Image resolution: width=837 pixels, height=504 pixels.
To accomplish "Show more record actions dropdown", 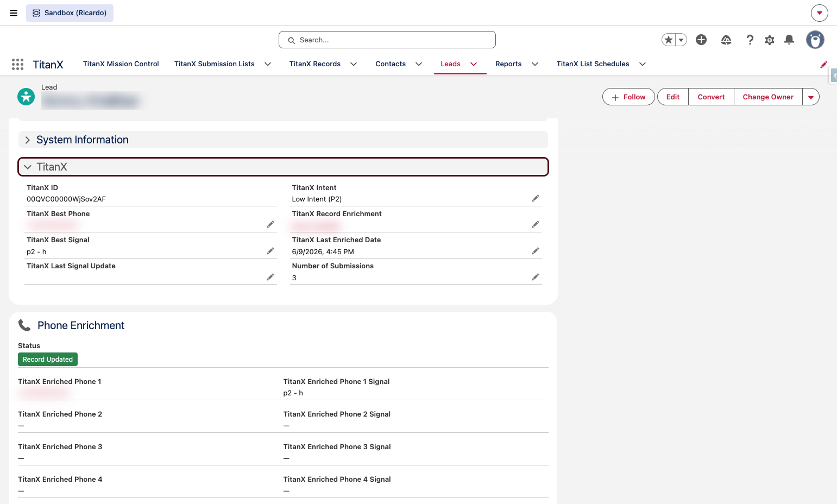I will 811,97.
